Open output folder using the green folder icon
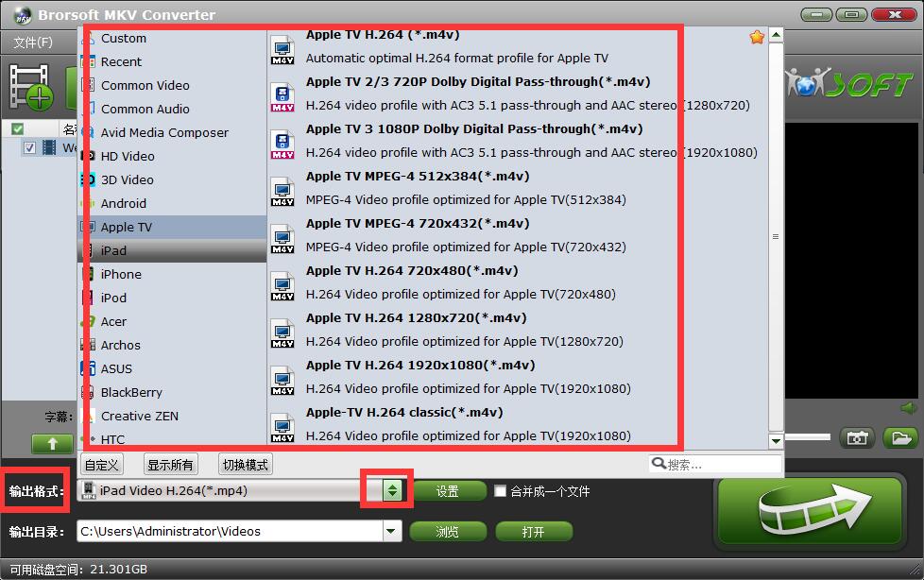924x580 pixels. 898,436
